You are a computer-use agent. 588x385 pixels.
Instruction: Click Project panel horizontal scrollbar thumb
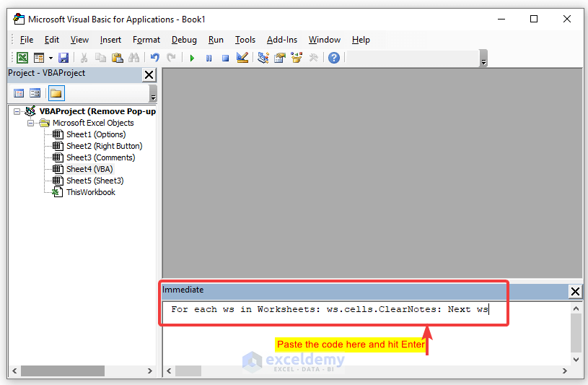[63, 371]
